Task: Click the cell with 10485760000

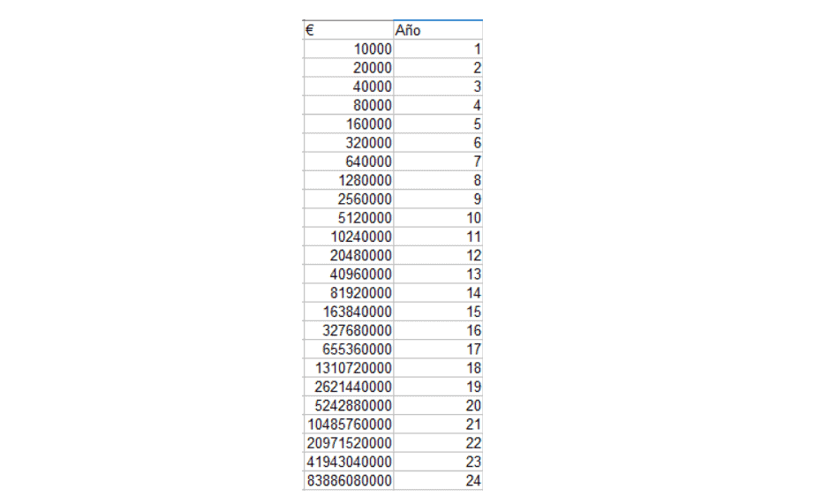Action: (349, 424)
